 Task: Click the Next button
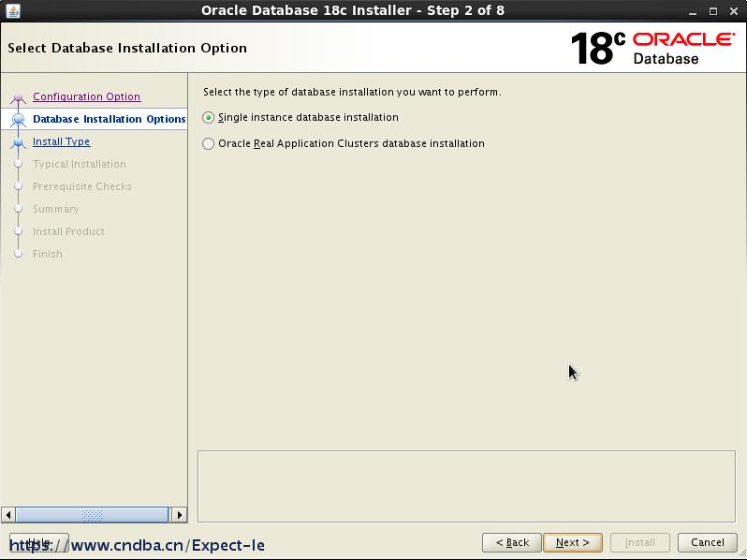click(x=573, y=542)
